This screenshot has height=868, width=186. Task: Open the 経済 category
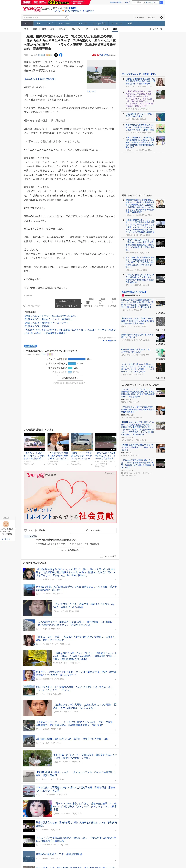pyautogui.click(x=52, y=29)
